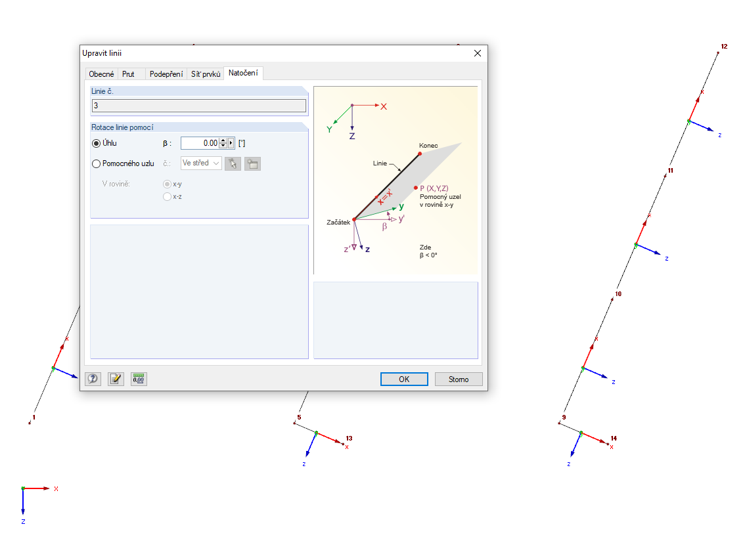Screen dimensions: 747x560
Task: Select node 5 in the model view
Action: (x=294, y=423)
